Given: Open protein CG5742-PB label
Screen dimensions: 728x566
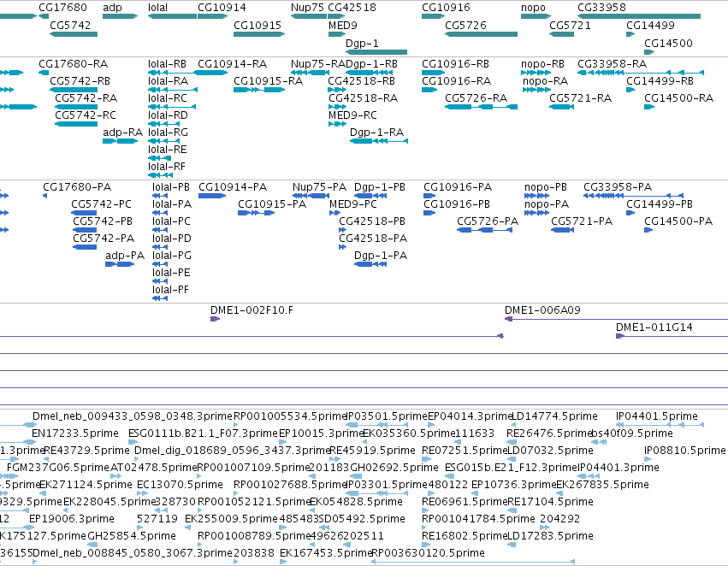Looking at the screenshot, I should tap(103, 221).
